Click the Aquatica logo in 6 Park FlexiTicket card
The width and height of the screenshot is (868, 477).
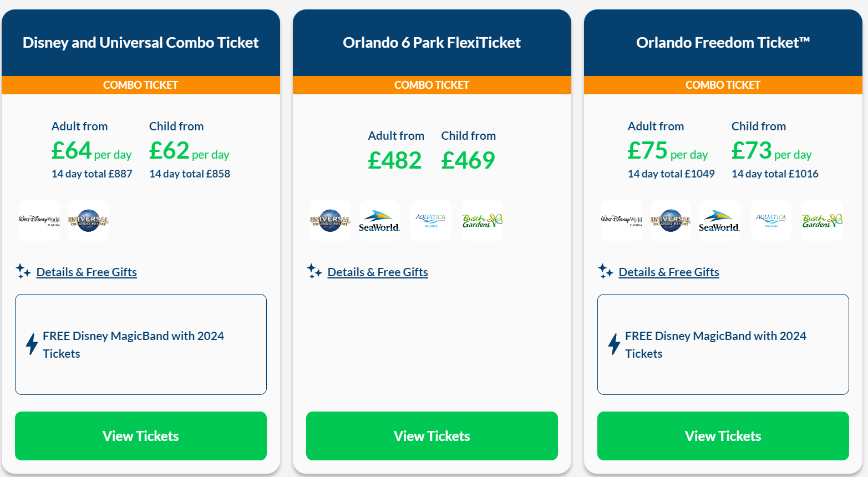click(431, 220)
